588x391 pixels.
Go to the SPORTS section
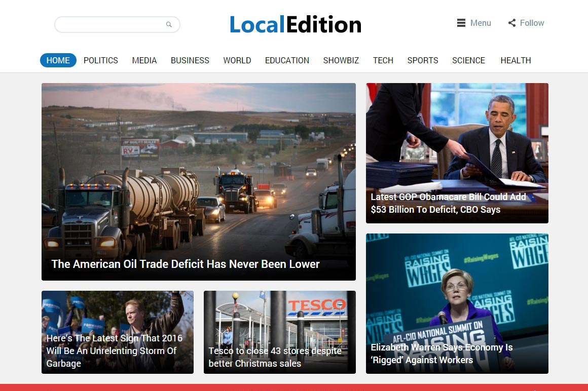click(x=423, y=60)
